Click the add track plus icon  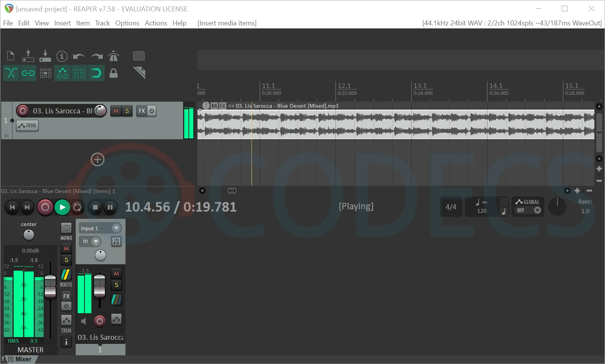point(97,160)
